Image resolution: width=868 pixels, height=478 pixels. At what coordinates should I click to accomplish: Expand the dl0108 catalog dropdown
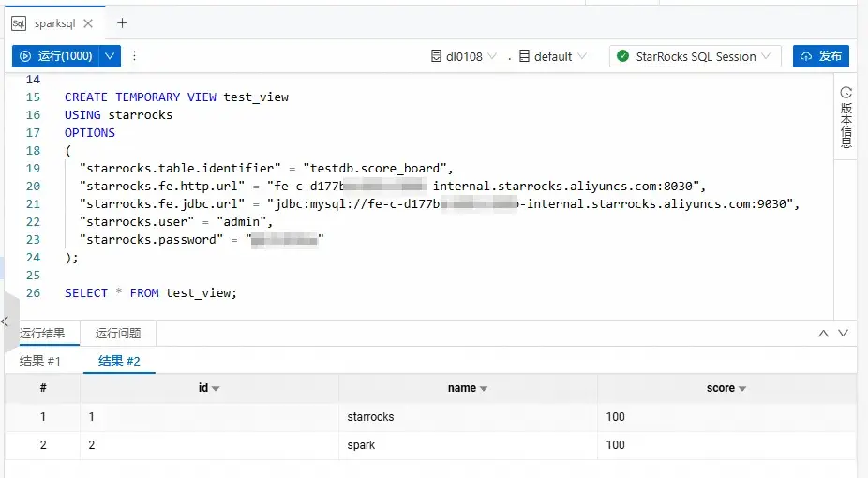point(463,56)
